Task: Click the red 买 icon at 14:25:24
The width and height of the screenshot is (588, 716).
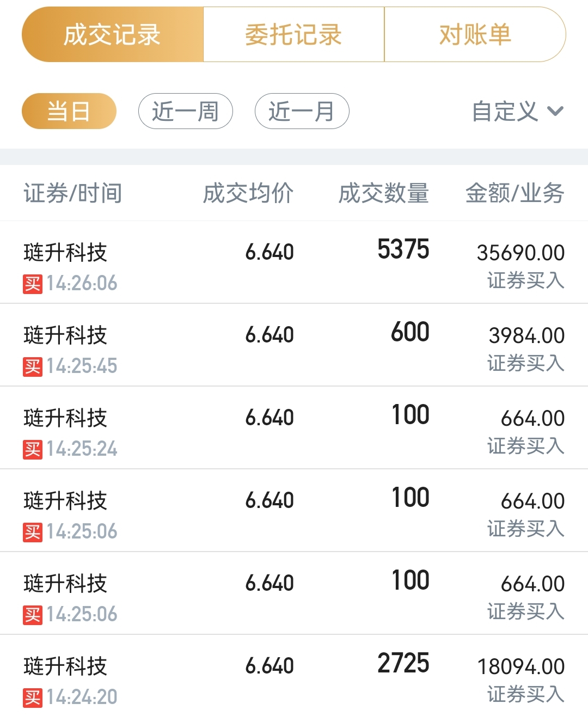Action: [x=33, y=449]
